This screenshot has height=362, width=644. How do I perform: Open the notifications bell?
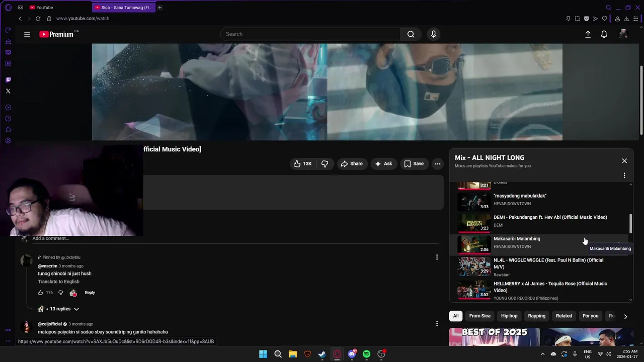point(604,34)
